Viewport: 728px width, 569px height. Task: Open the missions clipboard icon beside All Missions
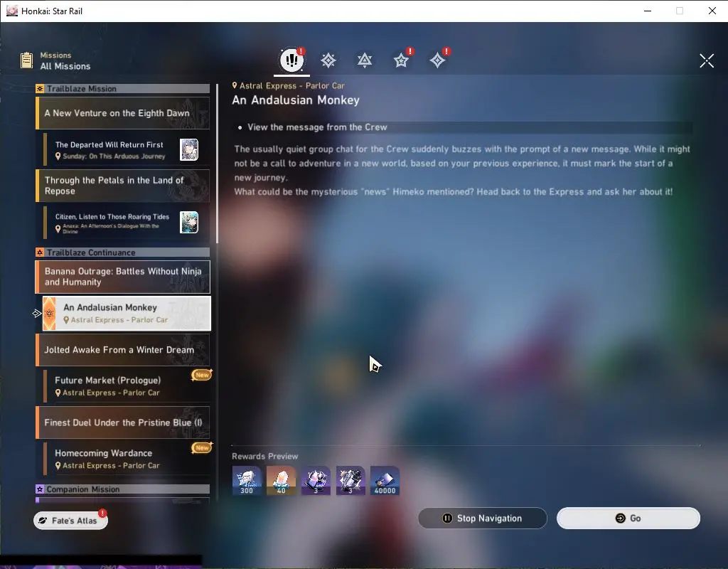tap(27, 60)
